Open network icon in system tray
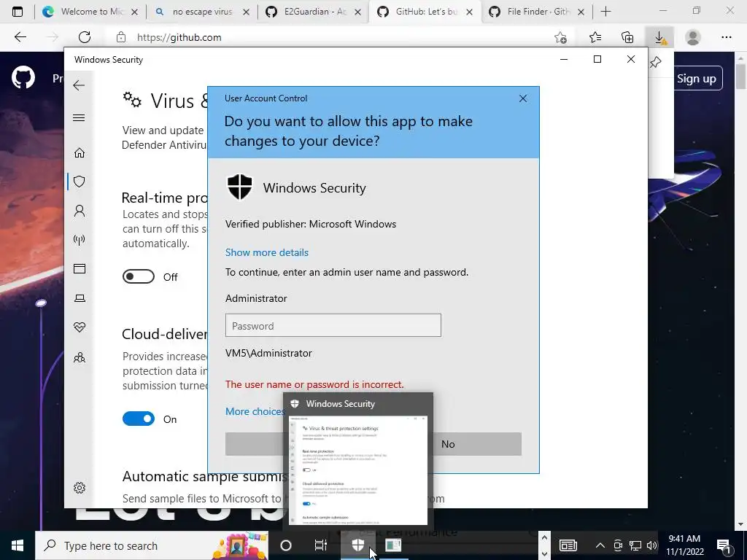This screenshot has width=747, height=560. click(635, 545)
